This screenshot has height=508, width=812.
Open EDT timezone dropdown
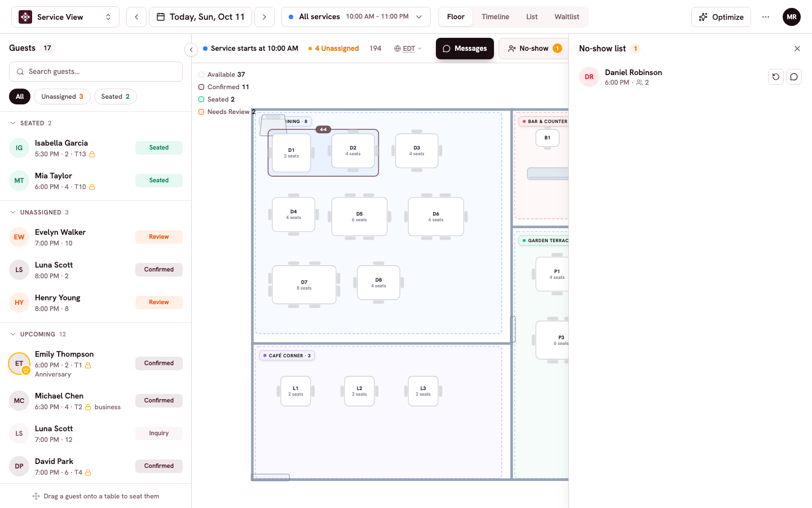(408, 49)
